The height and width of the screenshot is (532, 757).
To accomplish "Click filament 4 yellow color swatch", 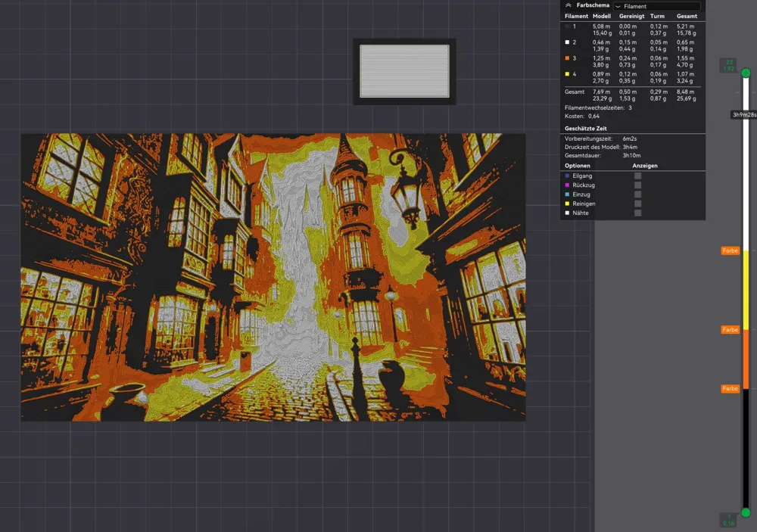I will pyautogui.click(x=567, y=74).
